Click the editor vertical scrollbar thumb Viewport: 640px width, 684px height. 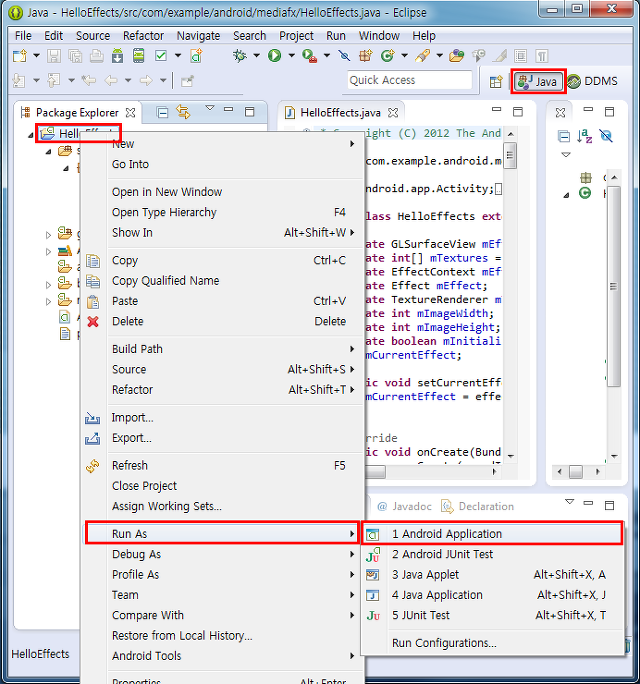point(510,155)
